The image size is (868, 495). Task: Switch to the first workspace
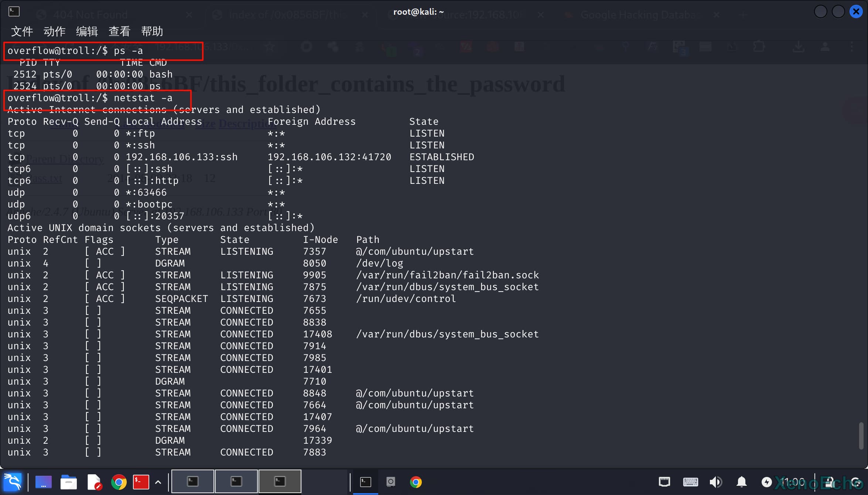pyautogui.click(x=193, y=481)
